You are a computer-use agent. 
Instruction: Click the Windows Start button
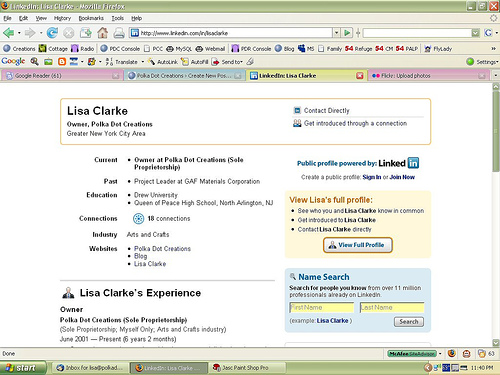point(23,368)
